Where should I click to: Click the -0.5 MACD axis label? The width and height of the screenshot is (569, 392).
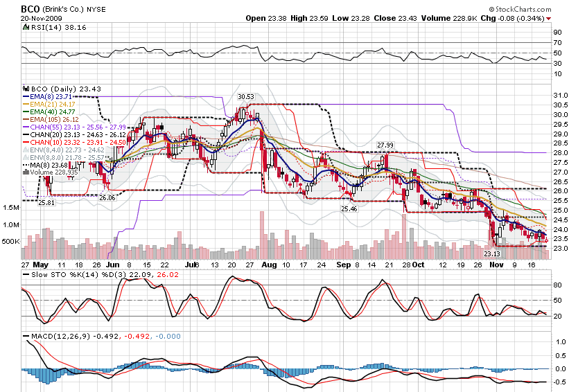[x=560, y=382]
